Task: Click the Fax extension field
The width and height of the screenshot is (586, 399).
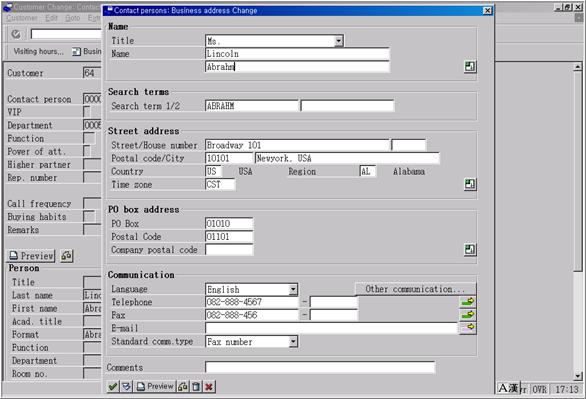Action: click(334, 315)
